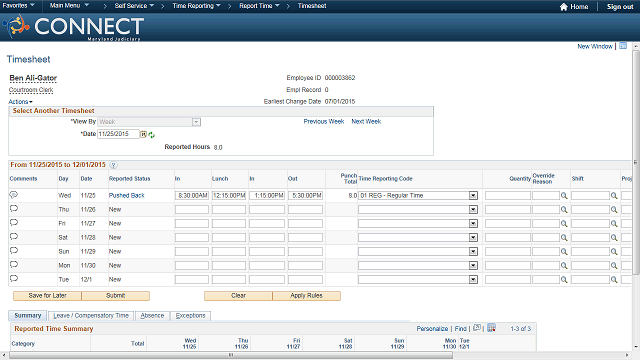Image resolution: width=640 pixels, height=360 pixels.
Task: Click the Apply Rules button
Action: [307, 296]
